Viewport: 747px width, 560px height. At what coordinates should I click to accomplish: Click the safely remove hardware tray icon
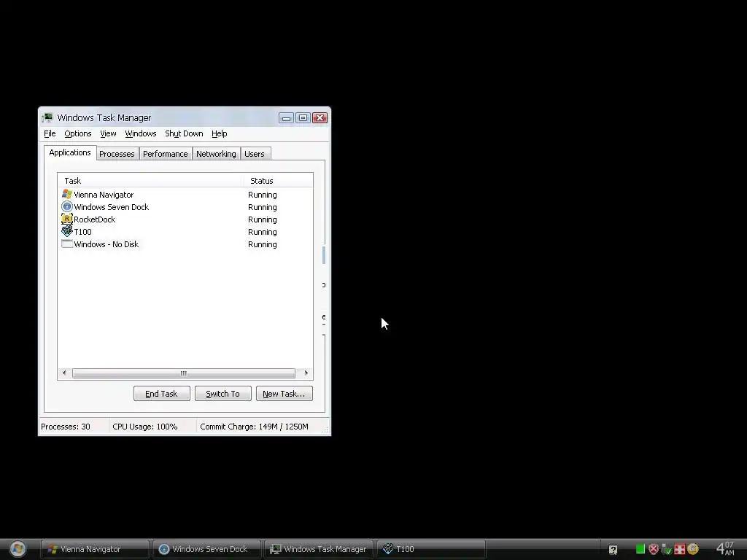tap(667, 550)
